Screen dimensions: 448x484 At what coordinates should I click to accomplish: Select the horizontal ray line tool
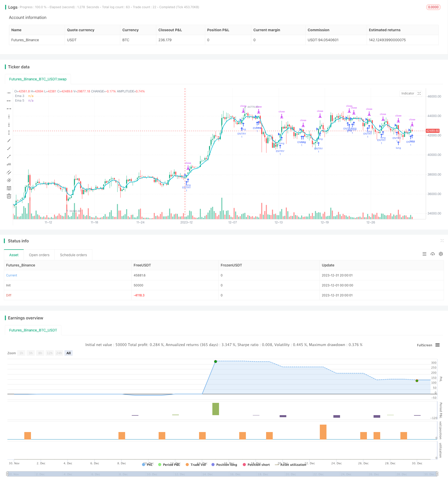(9, 101)
